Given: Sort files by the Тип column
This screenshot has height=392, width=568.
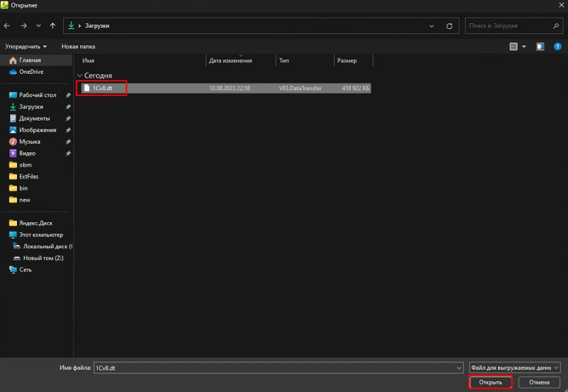Looking at the screenshot, I should [284, 61].
